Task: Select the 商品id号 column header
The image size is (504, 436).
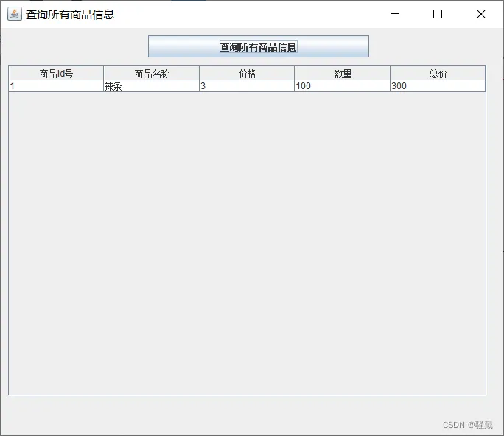Action: (56, 73)
